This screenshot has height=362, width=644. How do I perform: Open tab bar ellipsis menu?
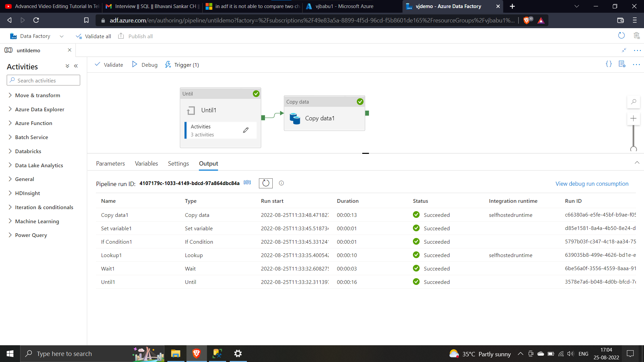[637, 51]
